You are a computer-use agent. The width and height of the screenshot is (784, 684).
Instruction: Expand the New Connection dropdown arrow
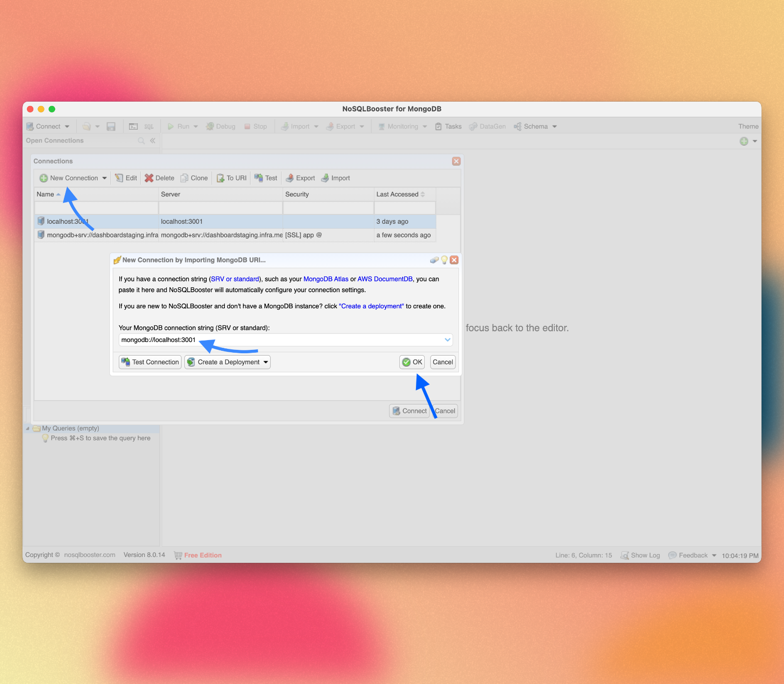click(105, 178)
